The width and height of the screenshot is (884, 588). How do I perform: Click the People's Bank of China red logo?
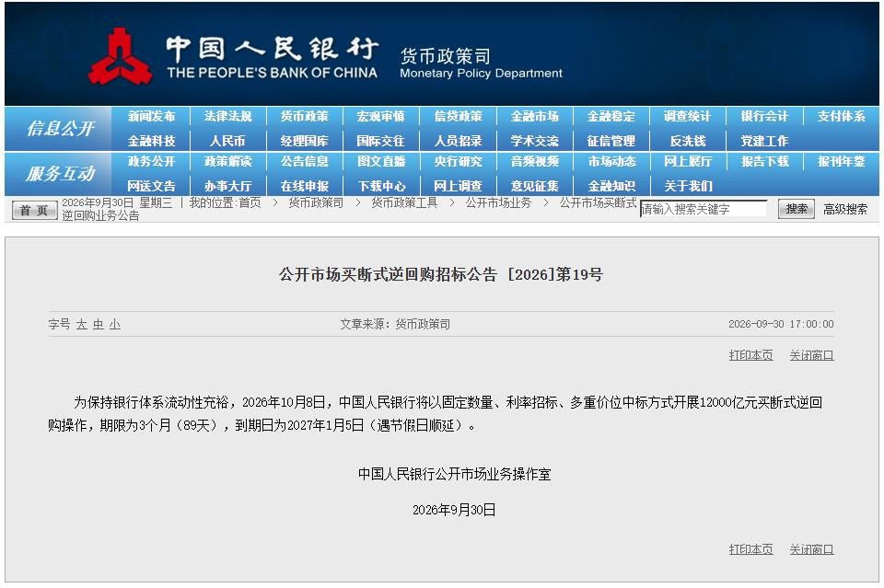click(120, 56)
